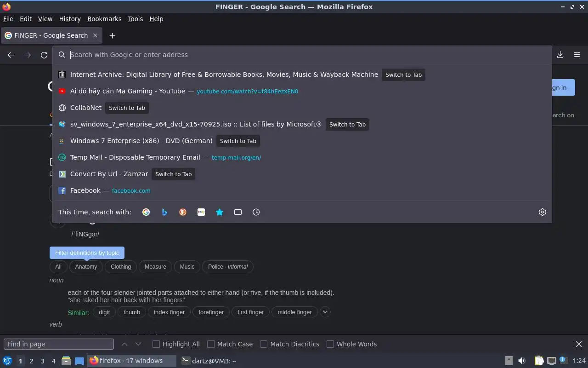Open the file manager from taskbar
Screen dimensions: 588x368
coord(66,361)
